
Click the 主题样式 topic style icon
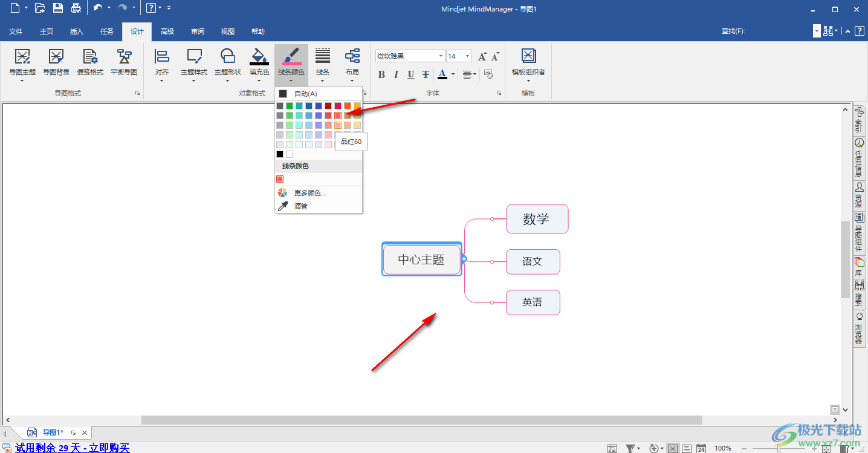194,56
